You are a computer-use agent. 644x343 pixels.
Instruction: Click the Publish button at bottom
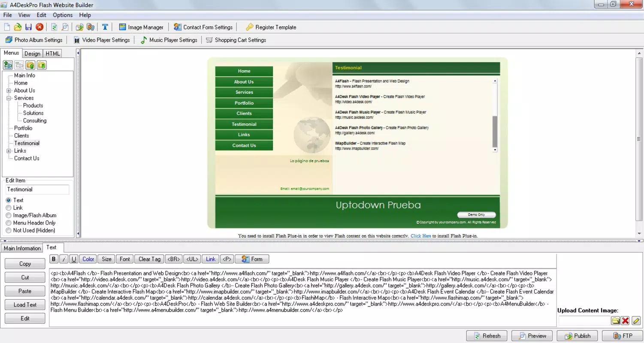coord(577,336)
